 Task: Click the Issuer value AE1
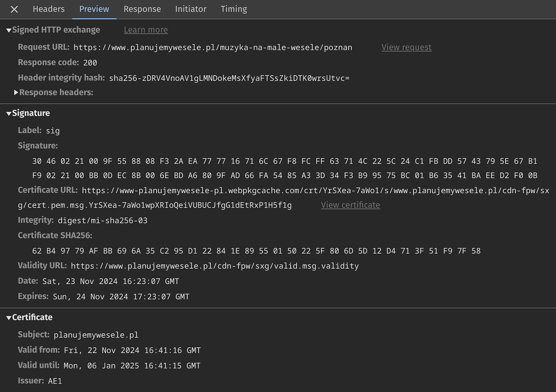click(55, 381)
